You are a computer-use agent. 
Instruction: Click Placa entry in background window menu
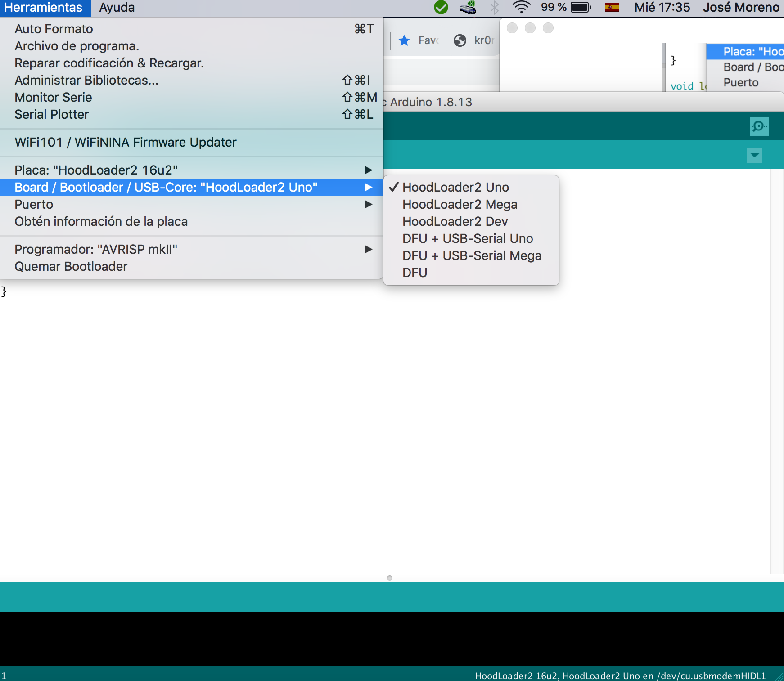point(745,52)
